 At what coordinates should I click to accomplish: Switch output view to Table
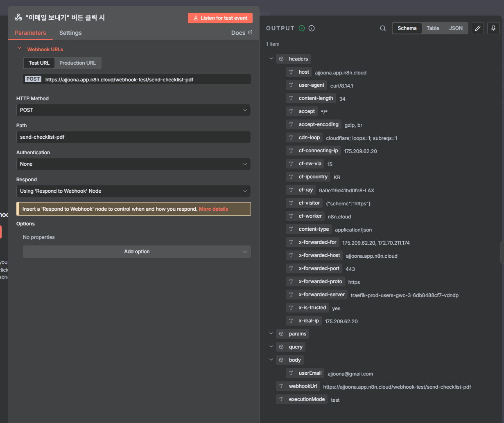(433, 28)
